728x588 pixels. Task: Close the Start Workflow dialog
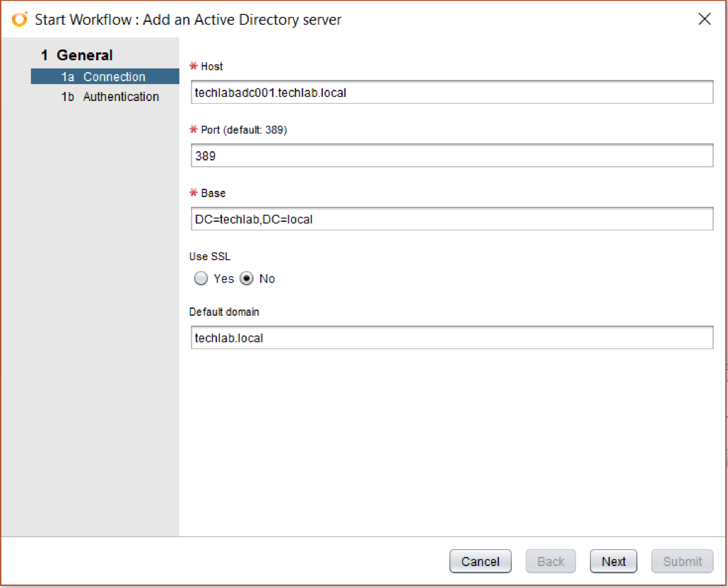coord(704,19)
